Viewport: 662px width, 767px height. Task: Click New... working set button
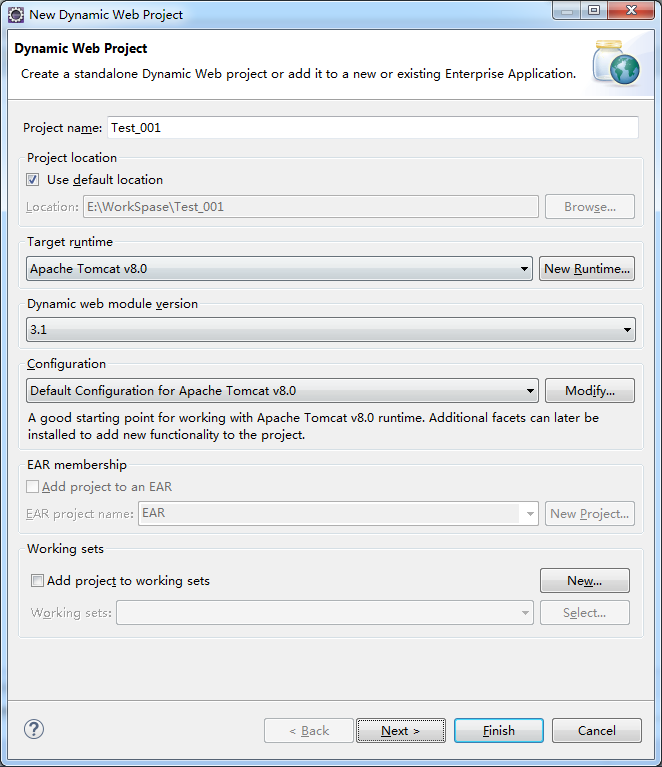[585, 581]
